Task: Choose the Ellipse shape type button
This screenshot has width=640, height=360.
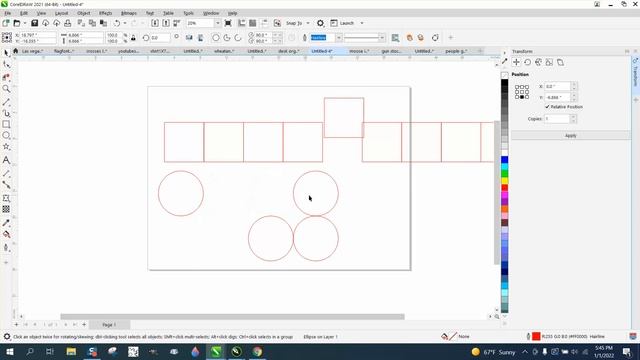Action: (x=216, y=38)
